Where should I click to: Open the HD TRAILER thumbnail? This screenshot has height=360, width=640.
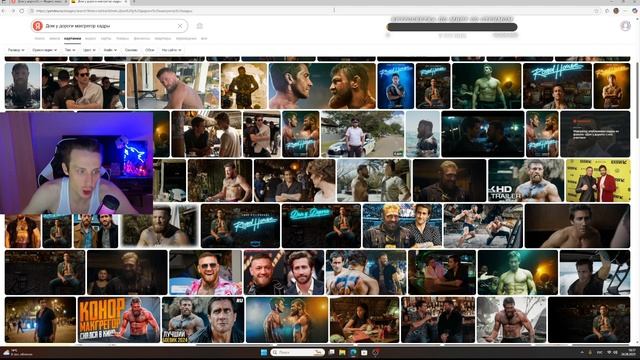526,180
